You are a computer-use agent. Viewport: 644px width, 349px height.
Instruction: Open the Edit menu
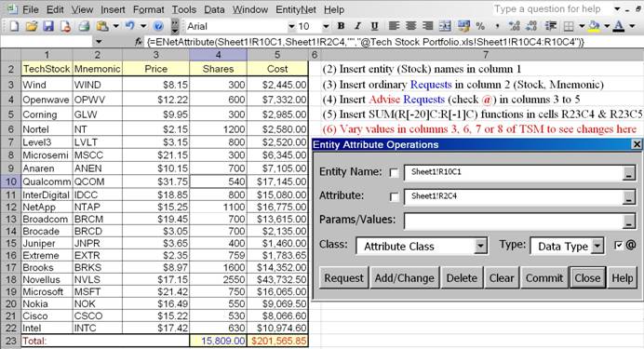pos(55,9)
